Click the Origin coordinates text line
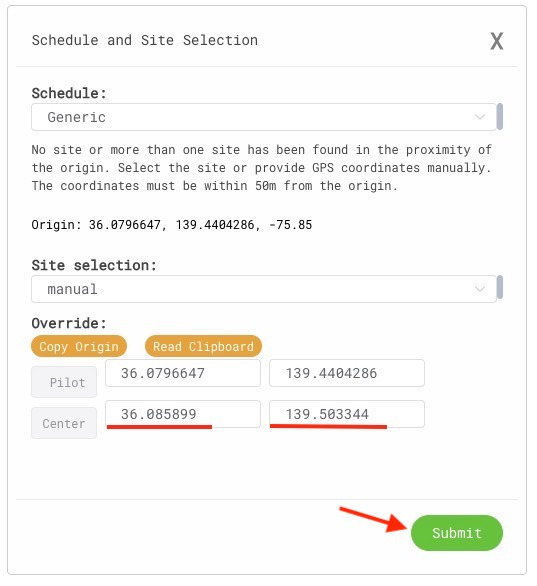The image size is (537, 586). [x=172, y=225]
